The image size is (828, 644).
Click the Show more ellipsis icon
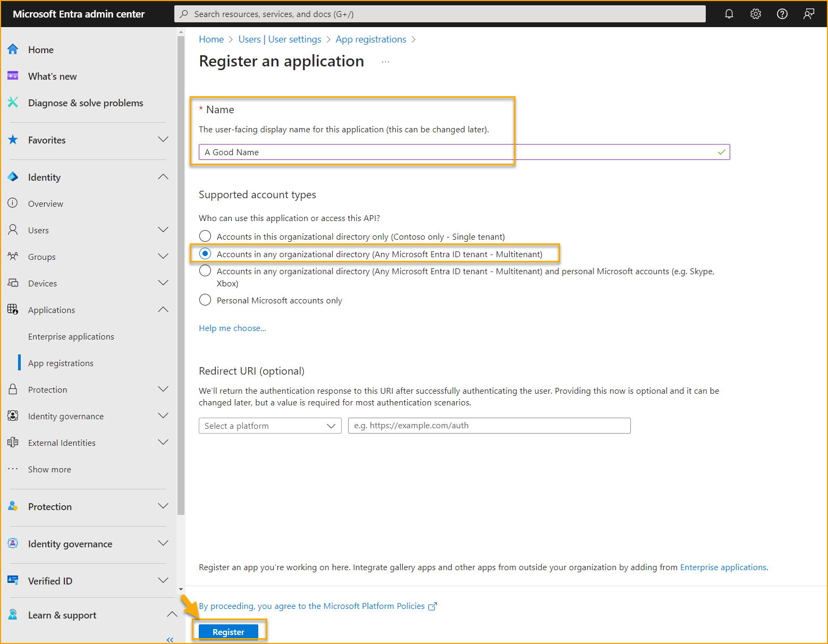click(x=13, y=469)
